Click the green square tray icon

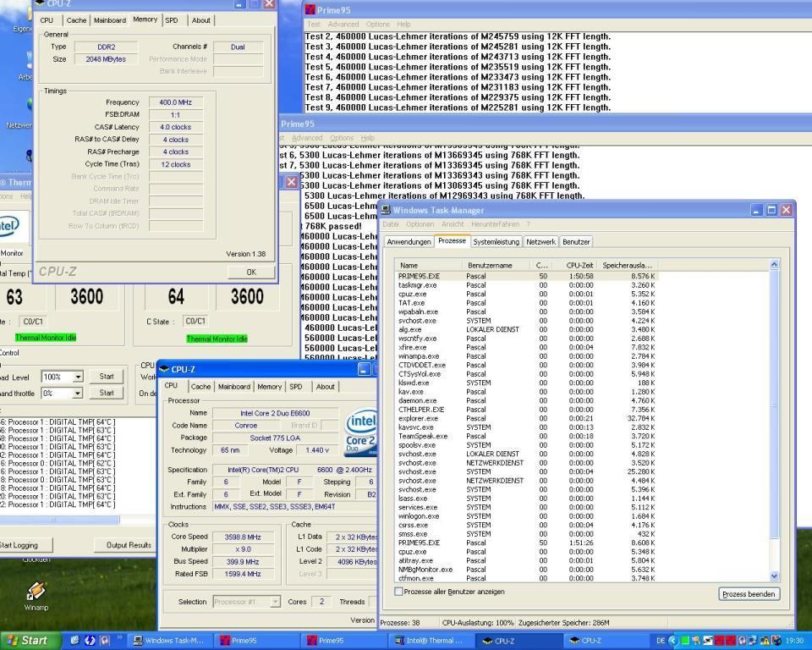(685, 642)
